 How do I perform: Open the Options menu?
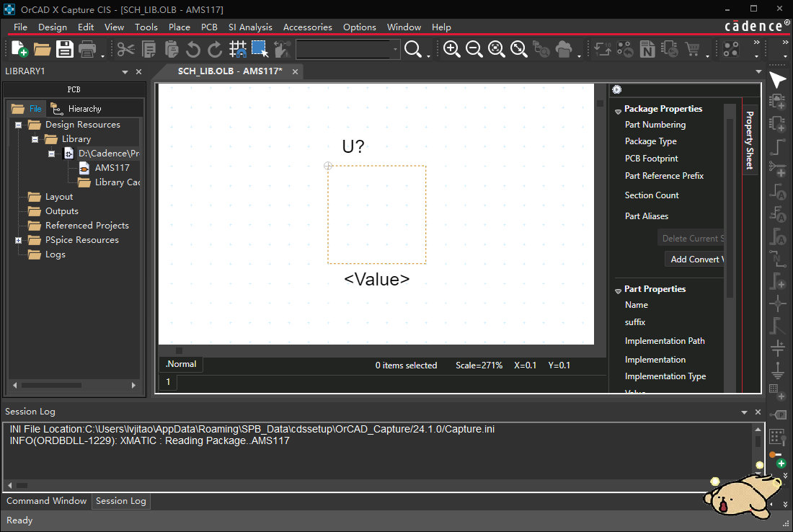(x=360, y=27)
